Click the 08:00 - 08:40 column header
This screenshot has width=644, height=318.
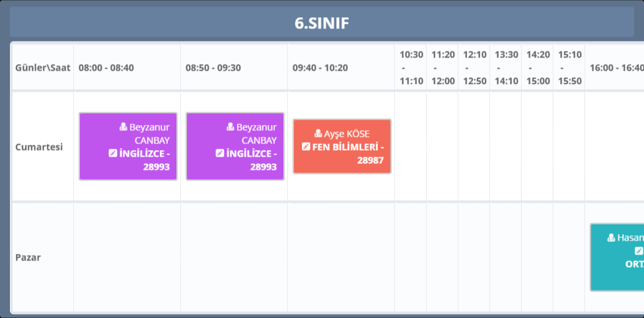106,67
